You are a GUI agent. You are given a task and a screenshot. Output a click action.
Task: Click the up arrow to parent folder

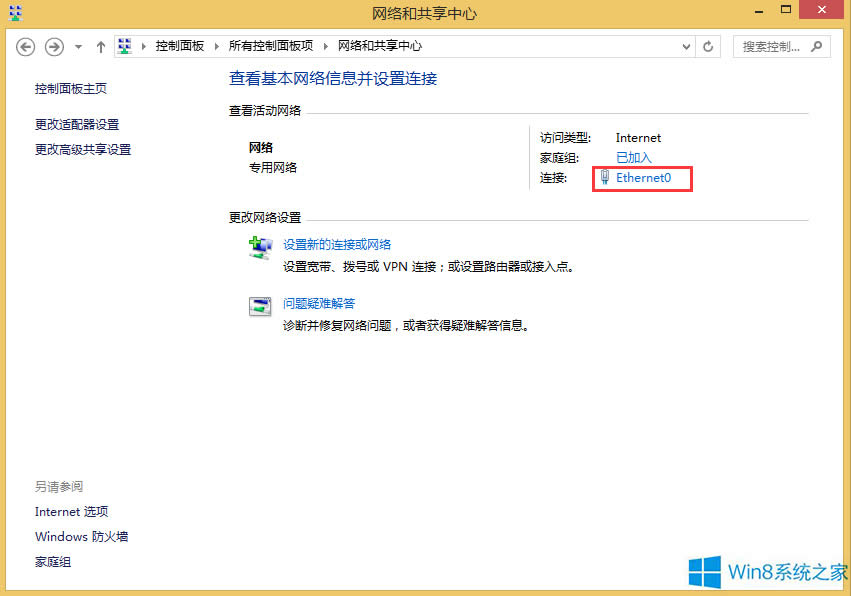pos(100,46)
